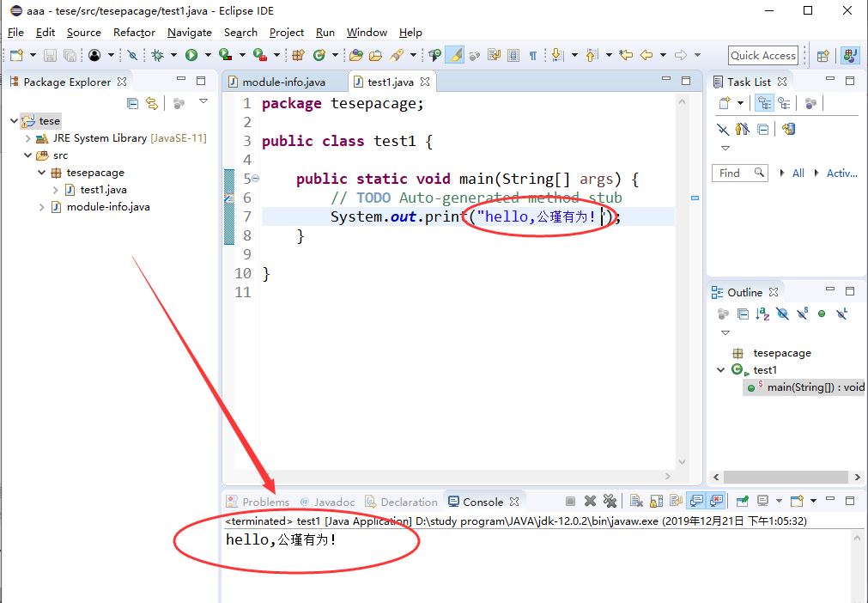
Task: Open a new Java wizard from the toolbar
Action: tap(15, 55)
